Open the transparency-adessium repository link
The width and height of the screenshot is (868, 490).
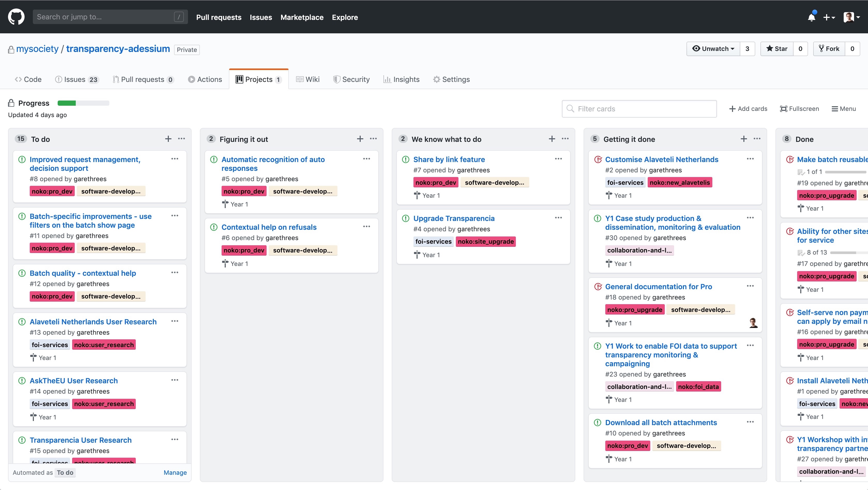pos(118,49)
